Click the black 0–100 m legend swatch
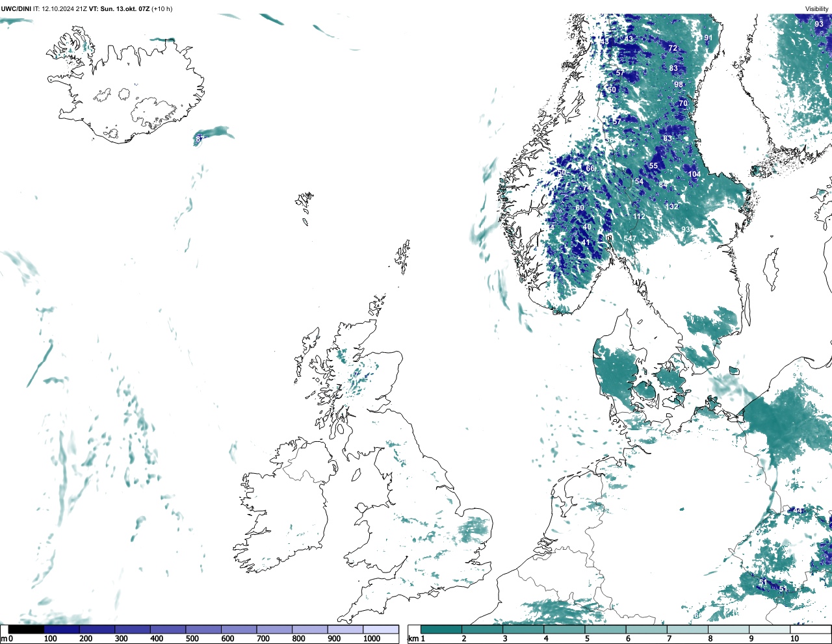The image size is (832, 644). point(27,629)
